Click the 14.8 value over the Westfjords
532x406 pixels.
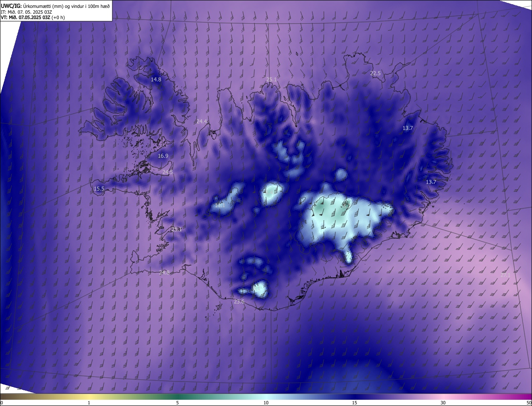click(x=156, y=79)
